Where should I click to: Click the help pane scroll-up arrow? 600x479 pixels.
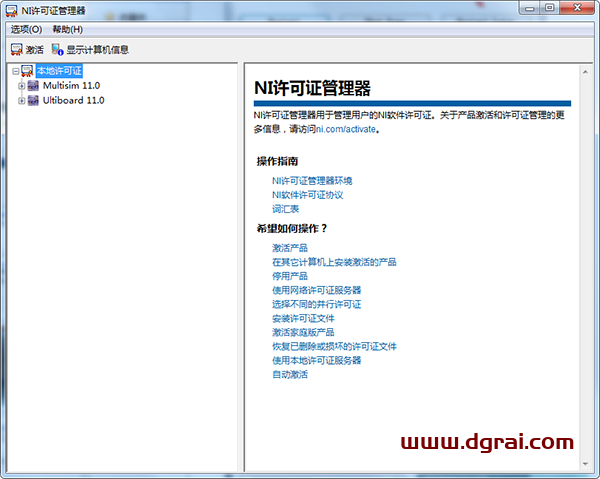tap(585, 72)
